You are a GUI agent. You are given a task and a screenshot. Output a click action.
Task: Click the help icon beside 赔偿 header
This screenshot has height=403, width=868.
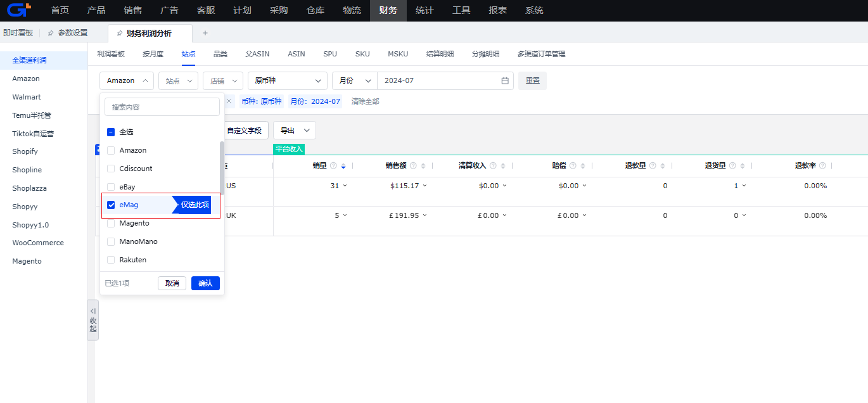click(573, 165)
